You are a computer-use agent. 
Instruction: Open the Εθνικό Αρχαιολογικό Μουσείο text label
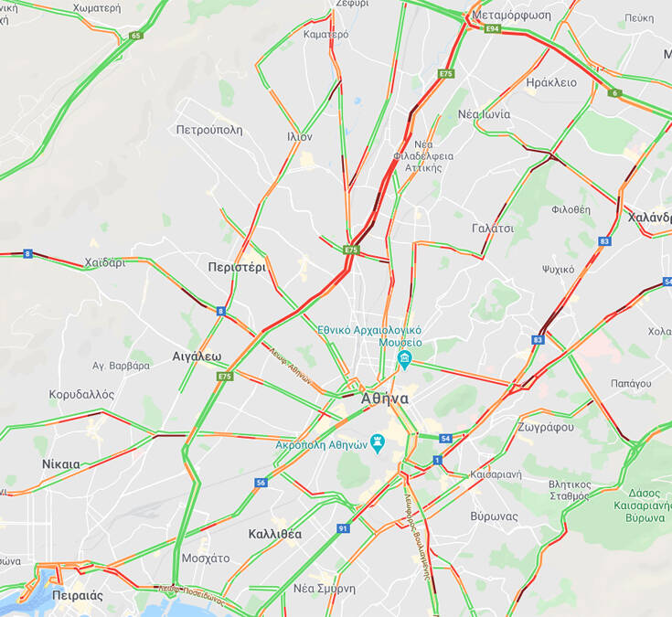tap(369, 336)
